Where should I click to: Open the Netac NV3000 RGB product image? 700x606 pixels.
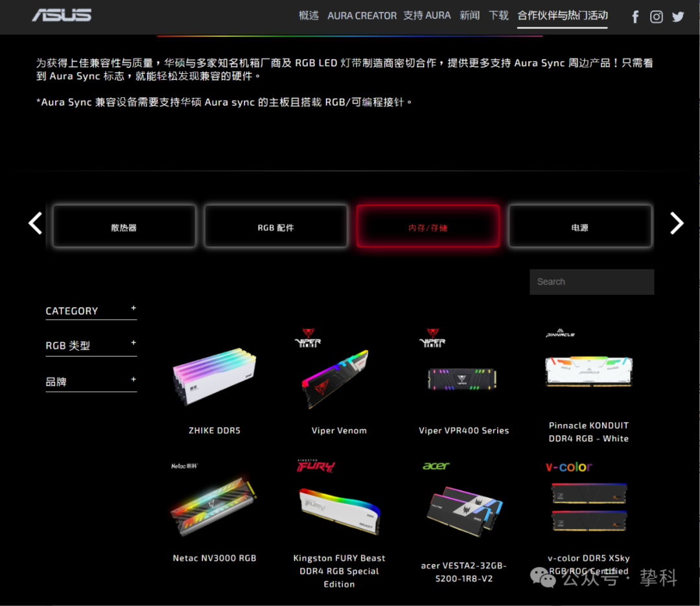pos(213,506)
